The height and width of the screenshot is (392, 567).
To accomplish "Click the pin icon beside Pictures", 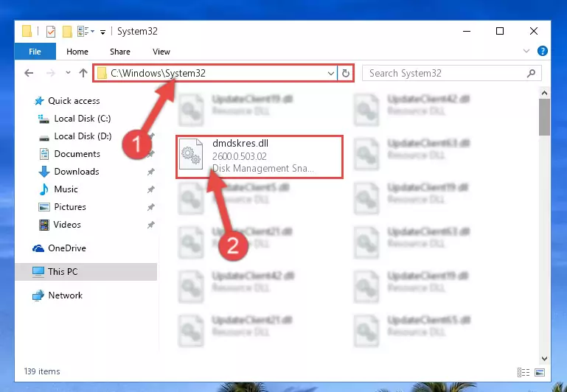I will pyautogui.click(x=151, y=207).
